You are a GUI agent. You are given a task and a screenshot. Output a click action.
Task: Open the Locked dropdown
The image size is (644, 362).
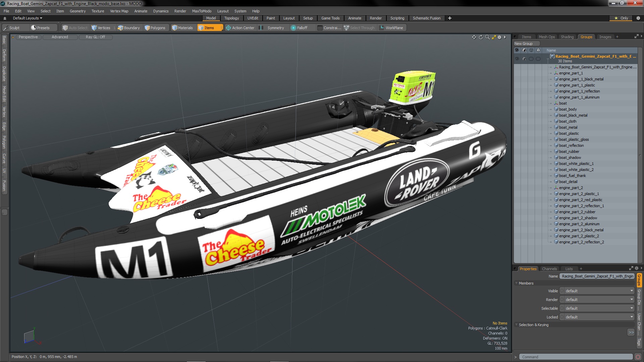pyautogui.click(x=597, y=317)
